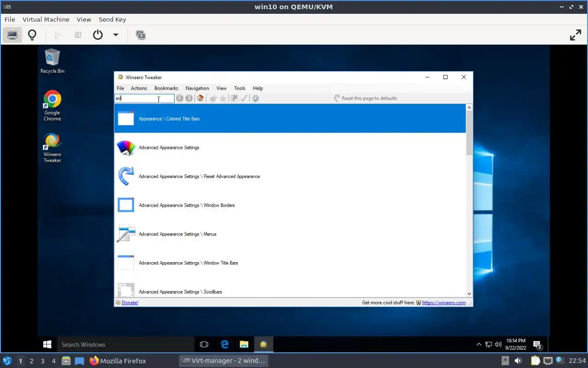Click Reset this page to defaults

(x=365, y=98)
